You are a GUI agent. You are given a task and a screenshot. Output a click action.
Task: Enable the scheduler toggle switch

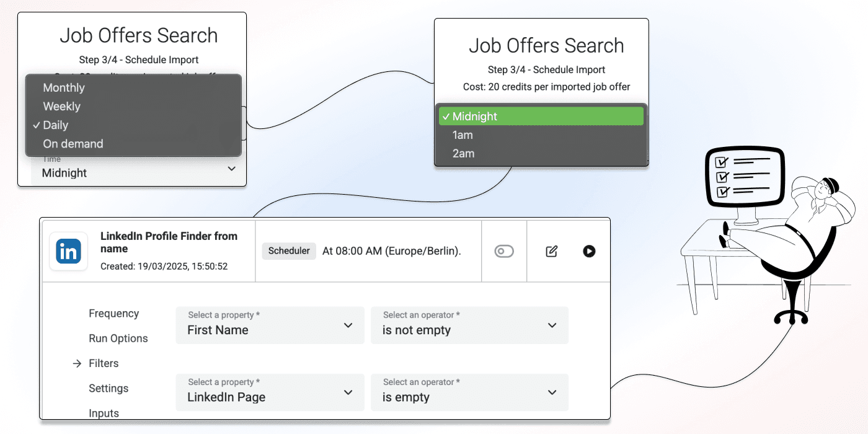[x=504, y=251]
